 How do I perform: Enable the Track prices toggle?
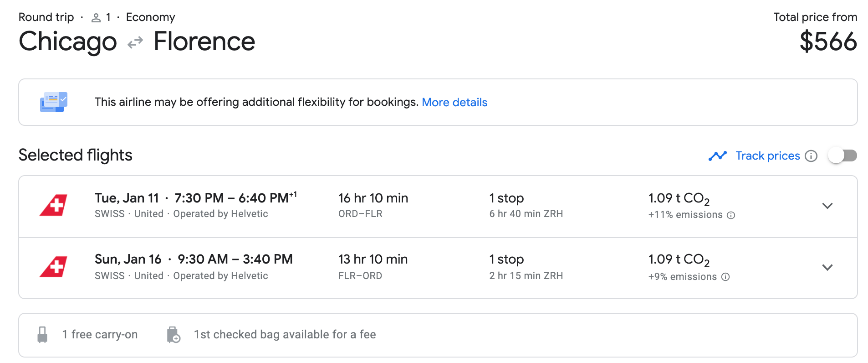[842, 156]
